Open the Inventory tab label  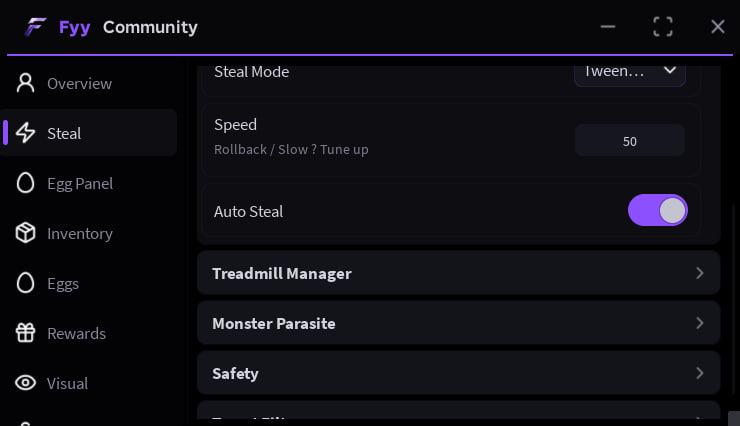pos(80,234)
